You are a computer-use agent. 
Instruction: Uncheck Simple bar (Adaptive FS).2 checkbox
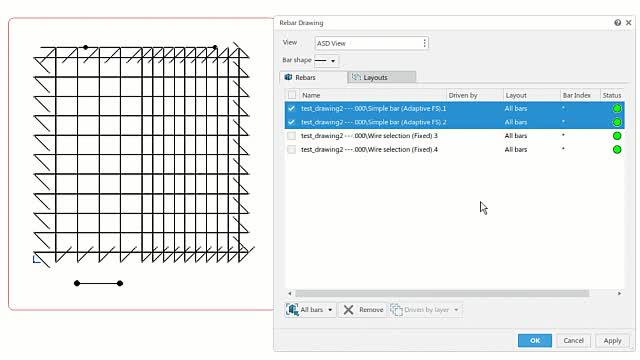[x=291, y=122]
